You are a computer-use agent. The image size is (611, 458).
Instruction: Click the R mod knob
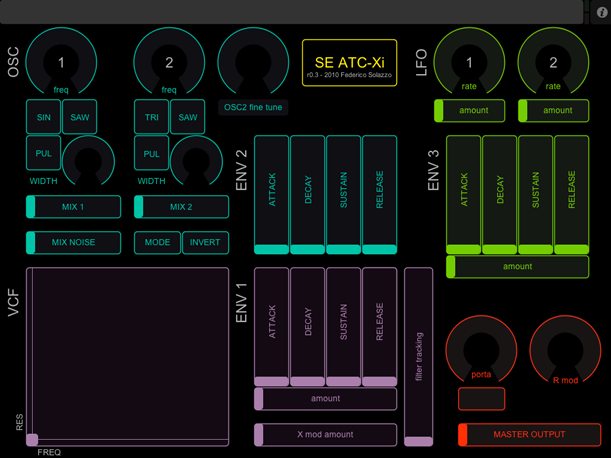point(565,350)
